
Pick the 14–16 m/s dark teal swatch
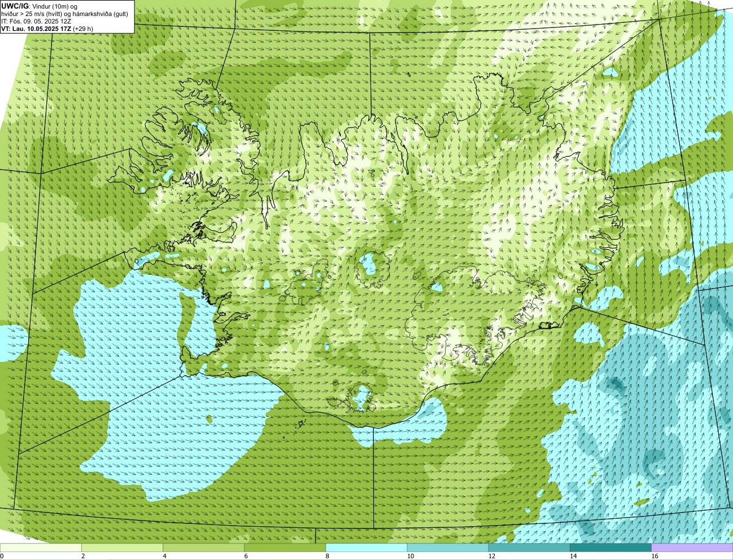(x=611, y=548)
